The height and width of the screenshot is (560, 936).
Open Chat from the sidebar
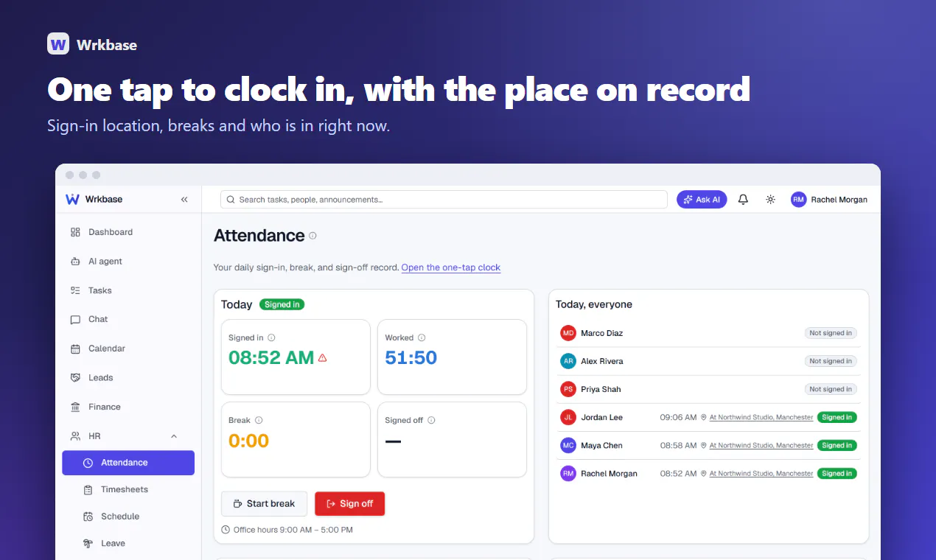pos(128,319)
